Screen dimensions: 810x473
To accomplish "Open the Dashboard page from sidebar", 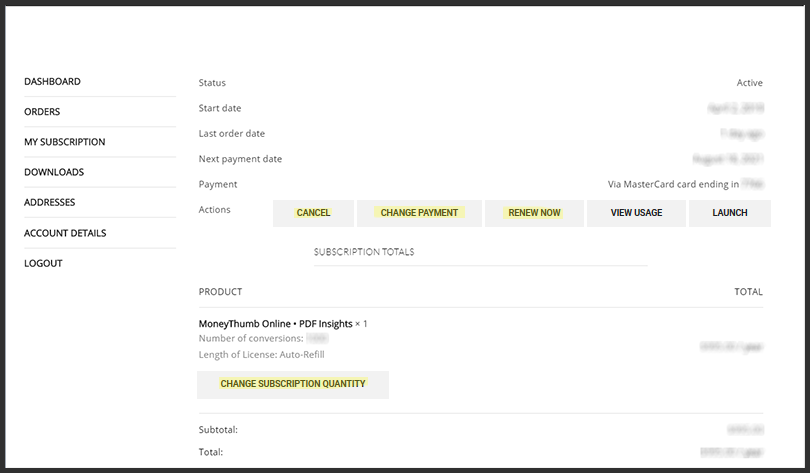I will pos(52,82).
